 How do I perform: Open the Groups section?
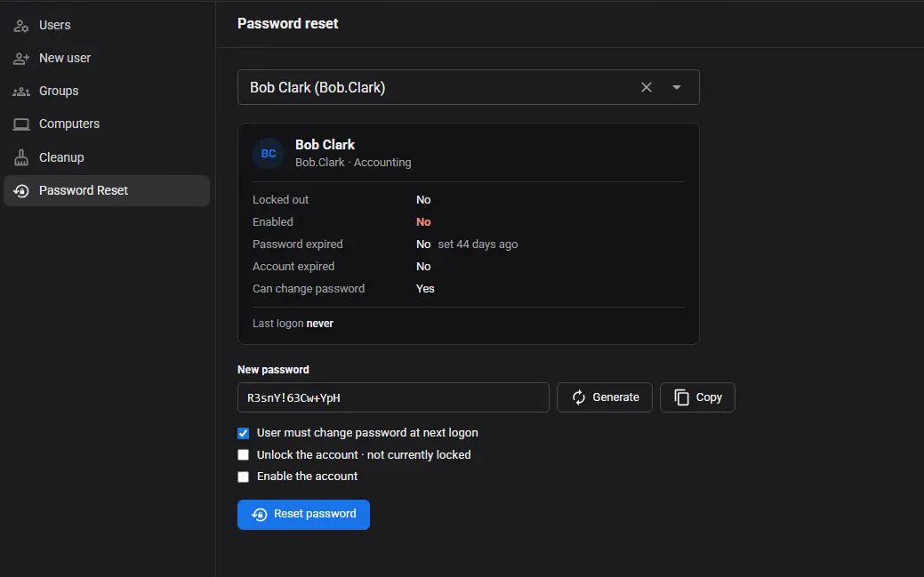pyautogui.click(x=107, y=92)
